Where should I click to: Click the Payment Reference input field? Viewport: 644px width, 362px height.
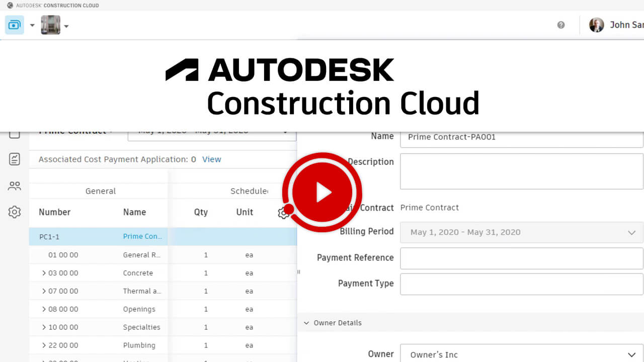pyautogui.click(x=521, y=258)
